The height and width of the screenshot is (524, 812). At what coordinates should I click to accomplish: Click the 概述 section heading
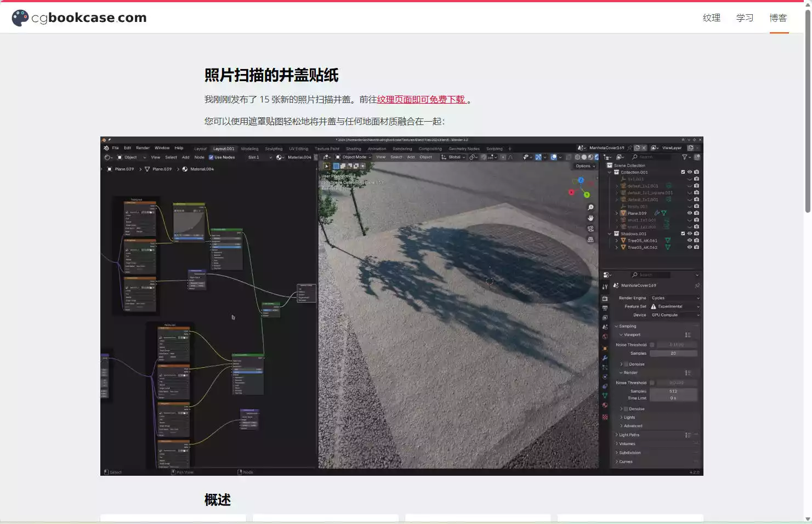click(218, 500)
